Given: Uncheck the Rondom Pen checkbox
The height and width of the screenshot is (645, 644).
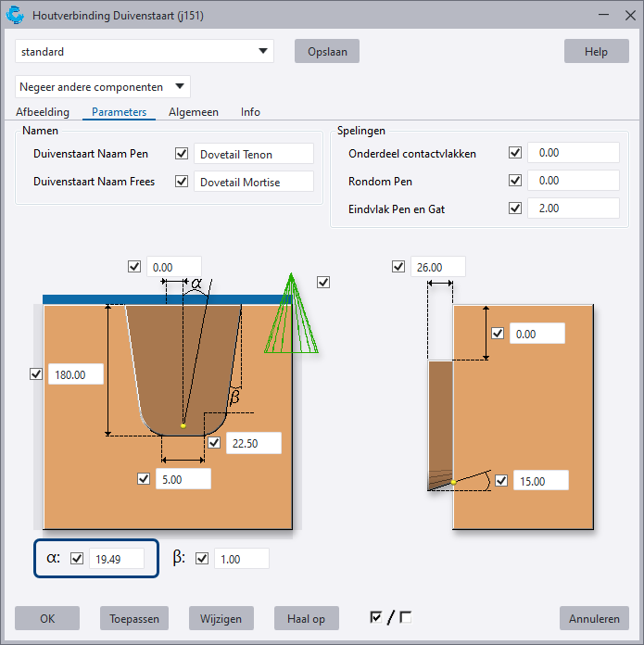Looking at the screenshot, I should point(515,181).
